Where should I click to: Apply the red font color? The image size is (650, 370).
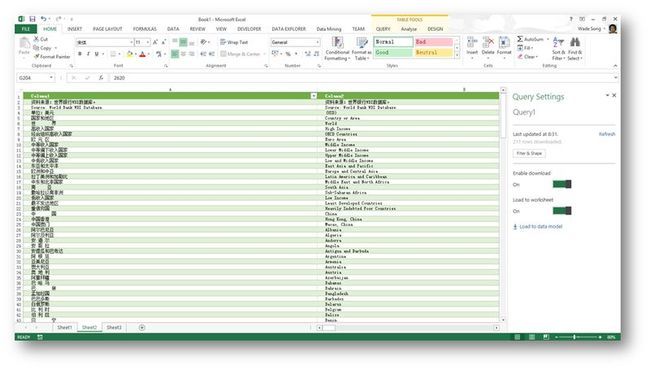click(x=143, y=54)
